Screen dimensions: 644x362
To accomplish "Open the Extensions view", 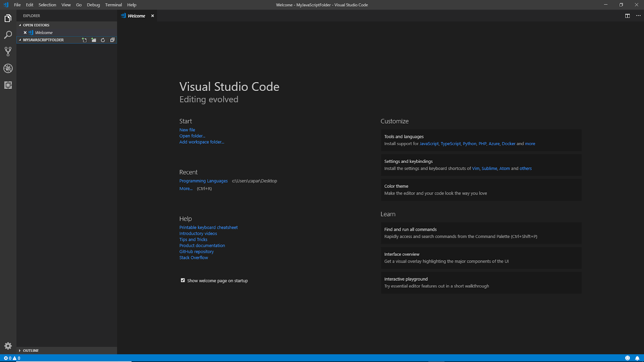I will point(8,85).
